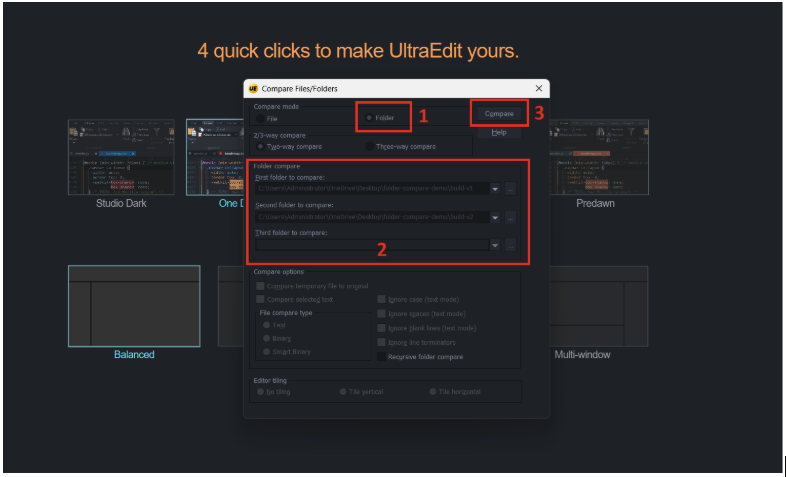786x477 pixels.
Task: Browse for the second folder to compare
Action: [510, 217]
